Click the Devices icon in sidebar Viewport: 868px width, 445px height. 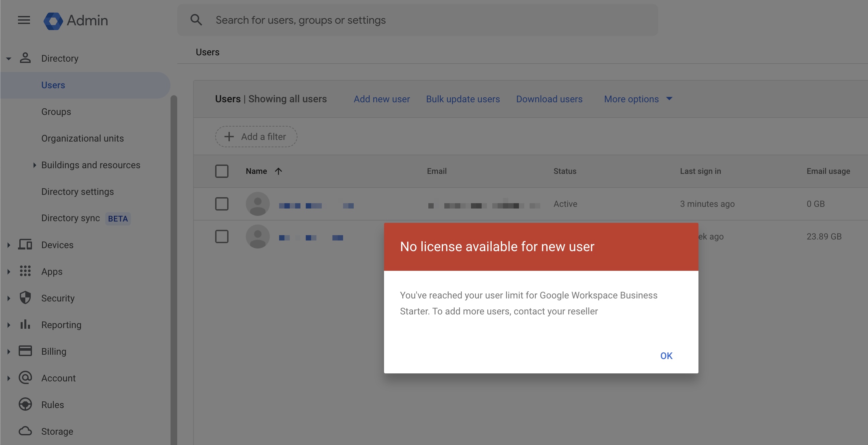click(25, 244)
